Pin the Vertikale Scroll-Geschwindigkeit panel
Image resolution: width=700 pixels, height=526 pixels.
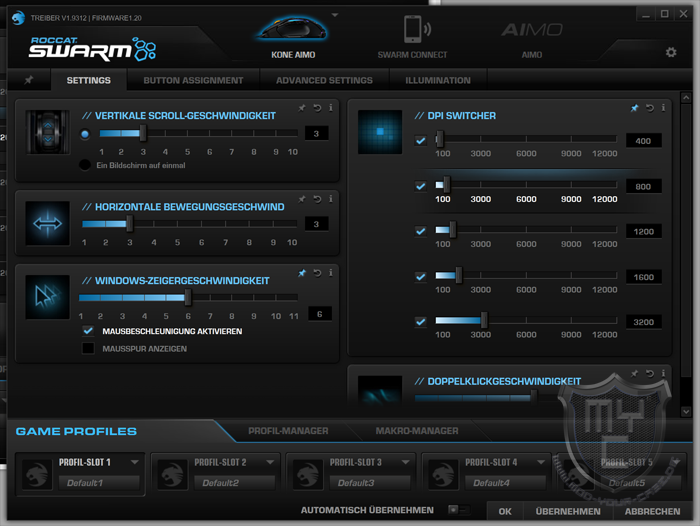[302, 108]
